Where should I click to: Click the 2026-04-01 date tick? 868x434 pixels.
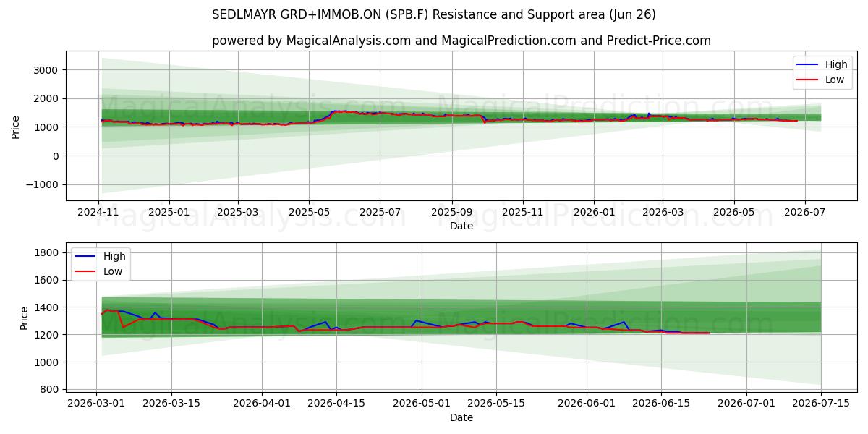pos(261,403)
